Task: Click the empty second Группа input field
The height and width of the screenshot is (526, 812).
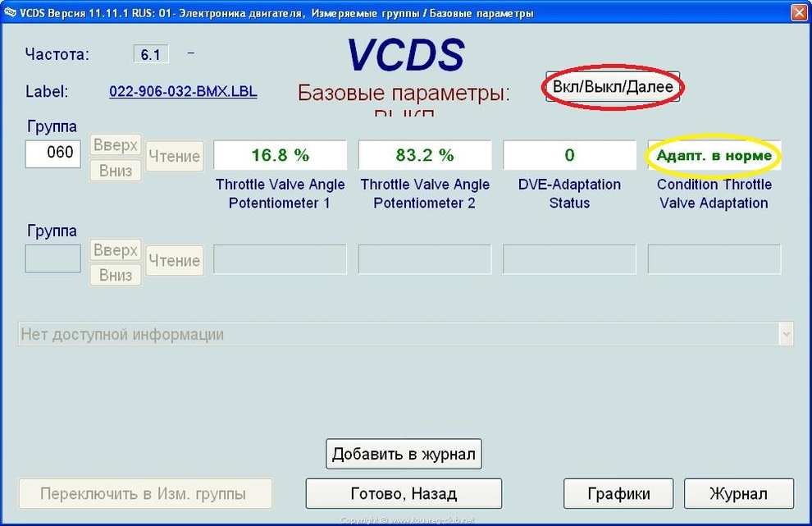Action: click(52, 258)
